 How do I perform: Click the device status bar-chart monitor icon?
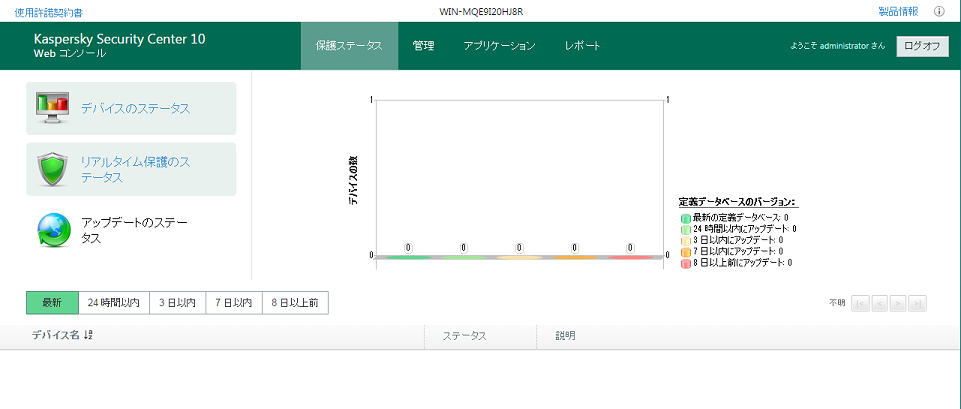pyautogui.click(x=52, y=109)
